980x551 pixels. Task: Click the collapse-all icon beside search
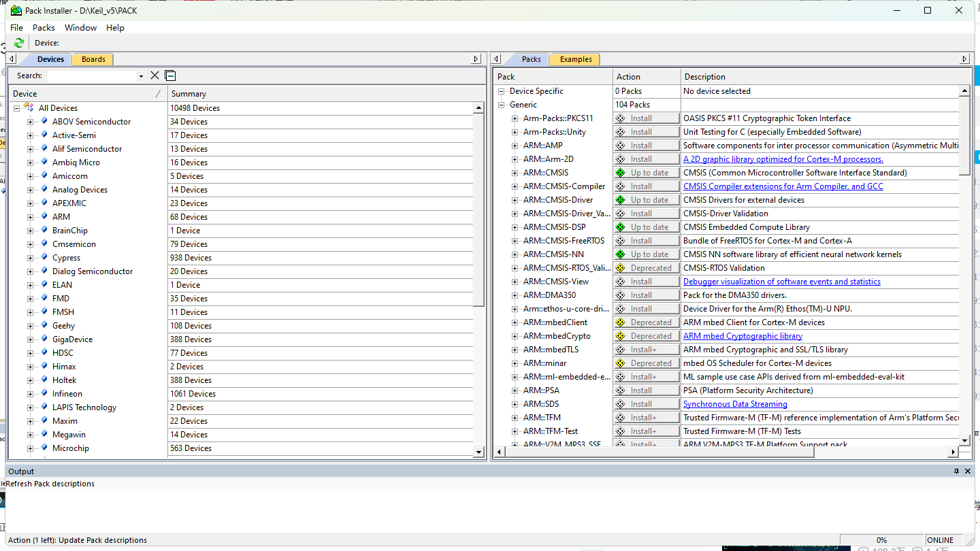click(x=170, y=76)
